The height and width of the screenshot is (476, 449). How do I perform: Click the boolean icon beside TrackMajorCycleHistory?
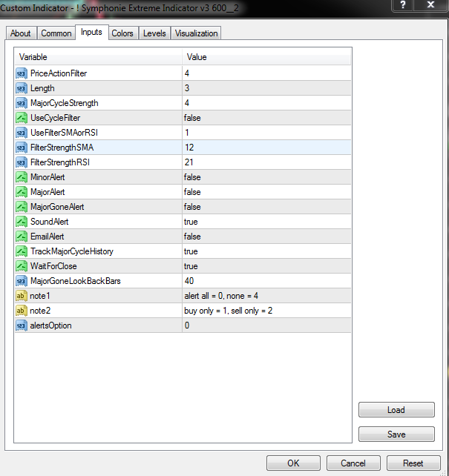tap(22, 251)
